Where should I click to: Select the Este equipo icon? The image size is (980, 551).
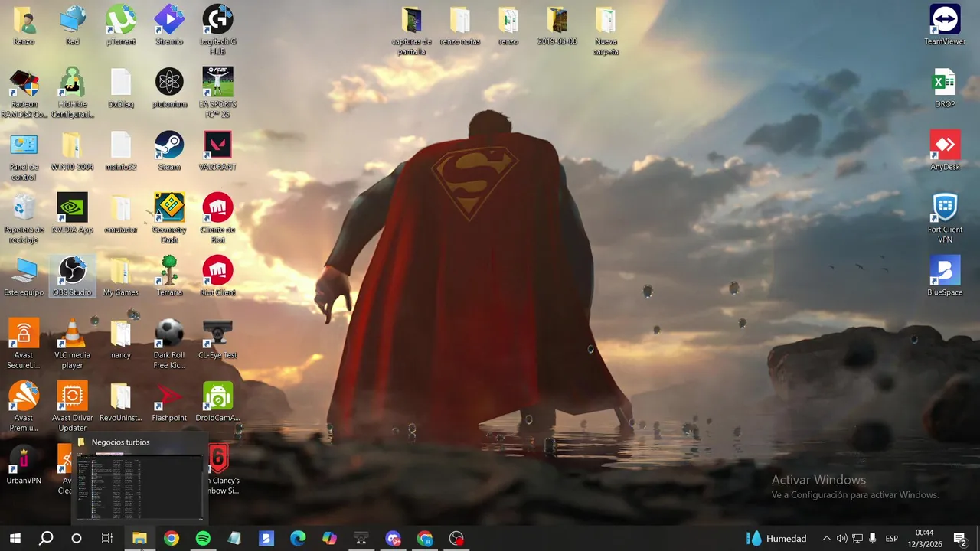[x=24, y=276]
